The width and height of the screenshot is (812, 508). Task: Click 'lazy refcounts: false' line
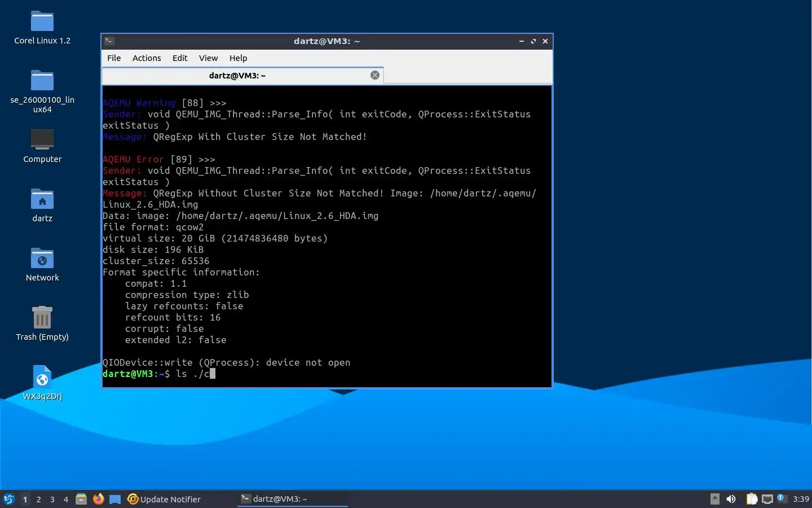184,306
